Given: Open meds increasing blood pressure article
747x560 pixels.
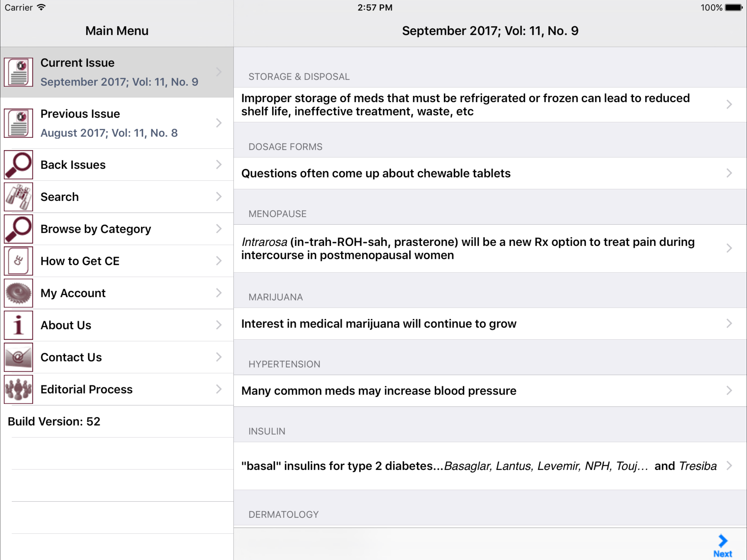Looking at the screenshot, I should click(379, 391).
